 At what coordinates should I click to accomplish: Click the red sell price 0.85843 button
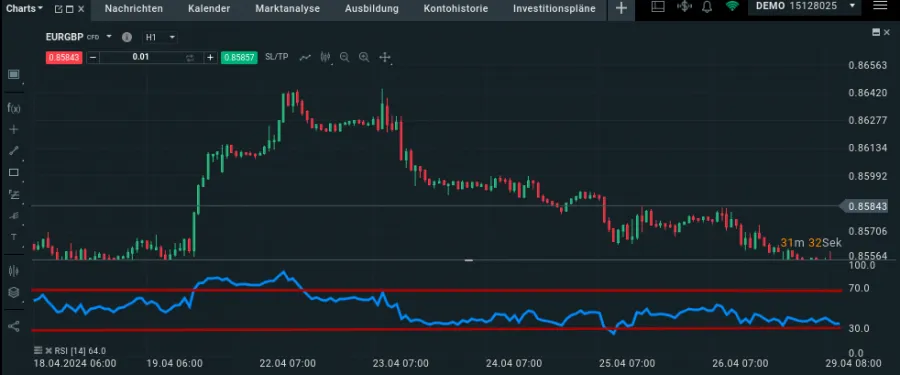(64, 57)
